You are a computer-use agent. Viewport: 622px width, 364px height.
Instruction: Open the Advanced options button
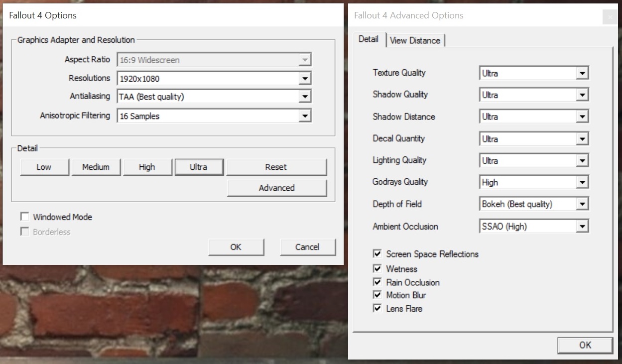click(x=276, y=188)
